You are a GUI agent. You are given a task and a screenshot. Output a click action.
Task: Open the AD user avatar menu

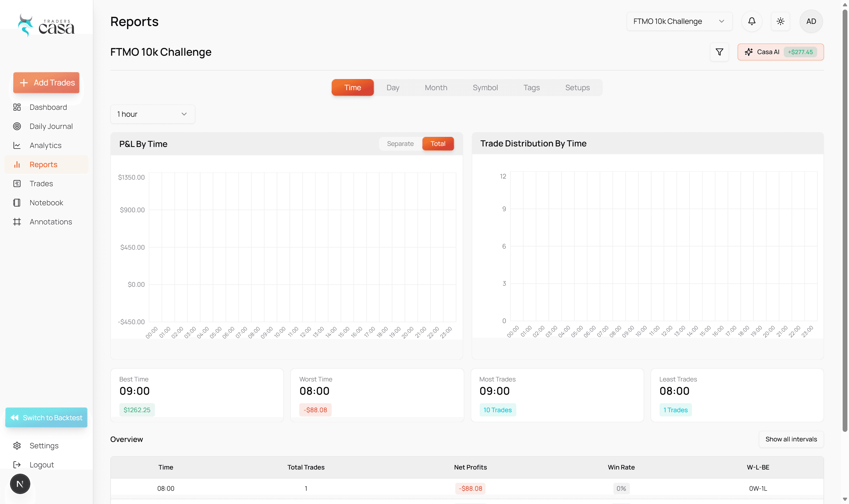pyautogui.click(x=811, y=21)
